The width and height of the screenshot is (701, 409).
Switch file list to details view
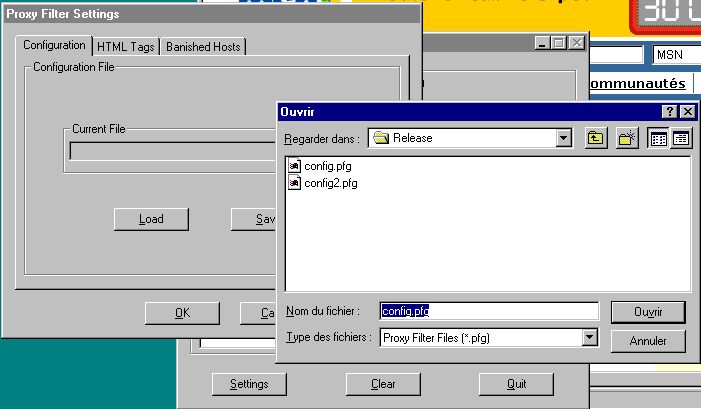pos(680,138)
